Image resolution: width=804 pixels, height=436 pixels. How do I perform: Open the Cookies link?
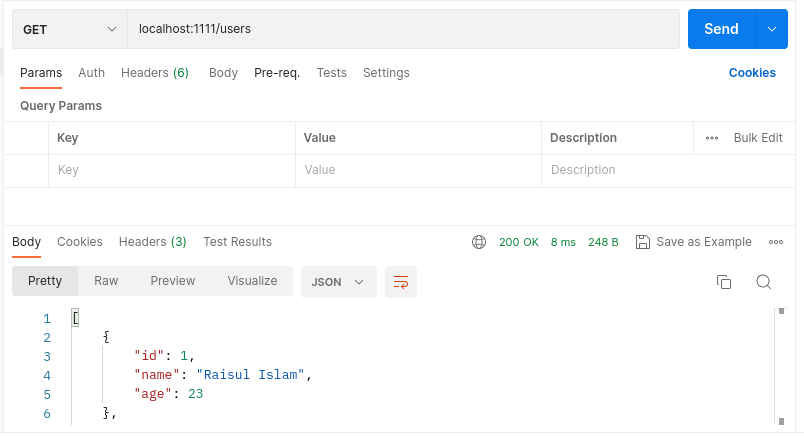click(752, 73)
